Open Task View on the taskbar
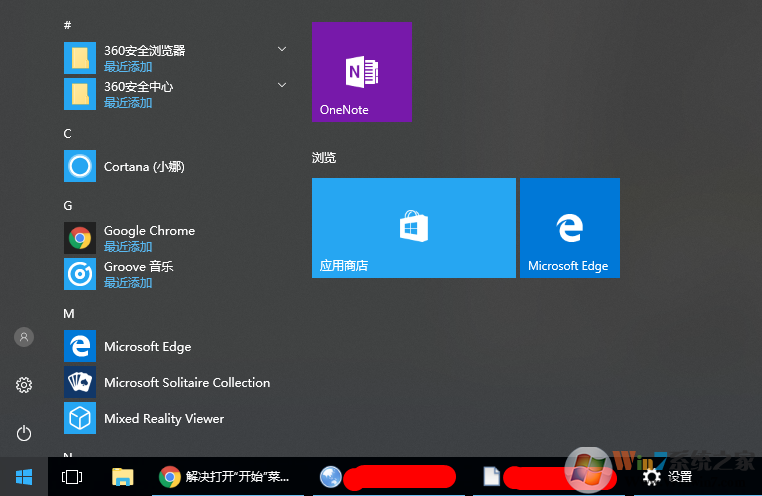Viewport: 762px width, 496px height. click(x=72, y=477)
